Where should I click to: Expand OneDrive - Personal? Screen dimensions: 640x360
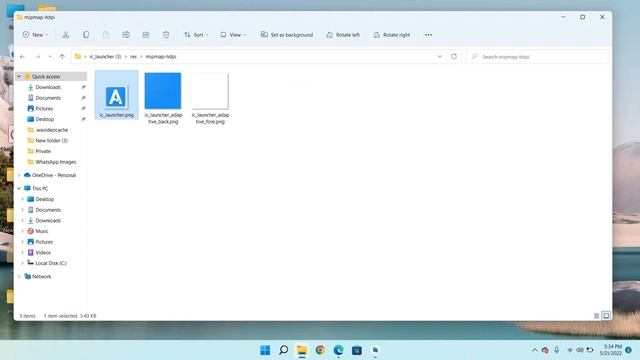[19, 175]
